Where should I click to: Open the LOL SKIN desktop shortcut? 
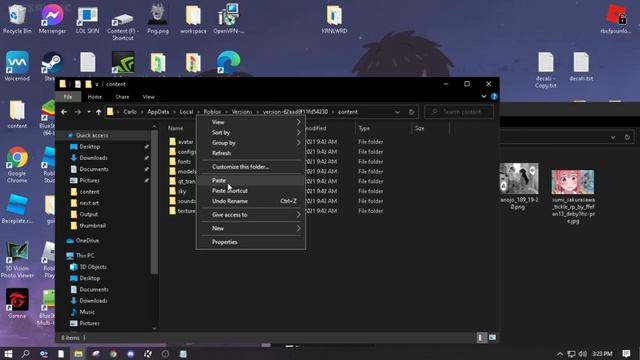coord(87,19)
